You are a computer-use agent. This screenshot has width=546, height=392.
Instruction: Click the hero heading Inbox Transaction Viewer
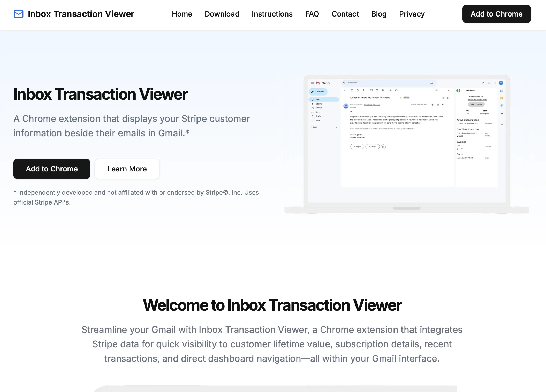(x=101, y=94)
